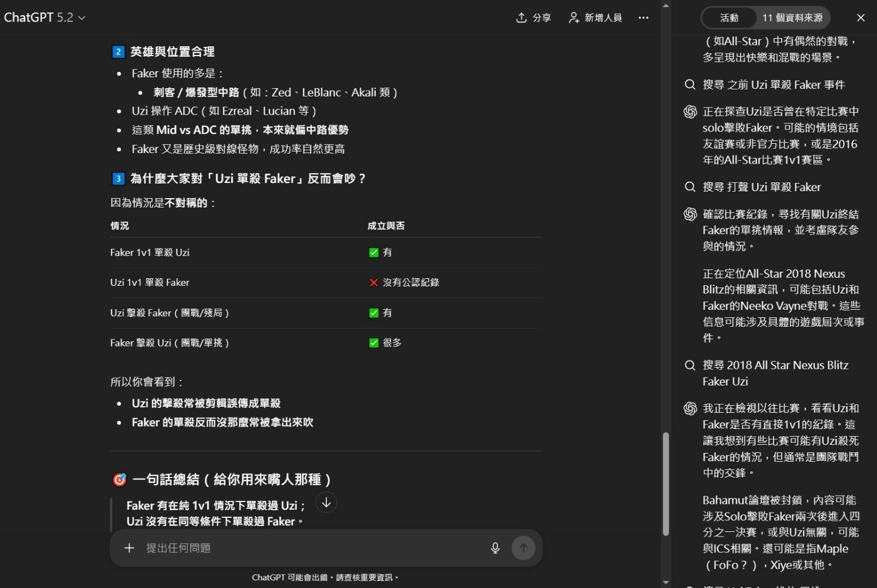Open the ChatGPT 5.2 model dropdown
The height and width of the screenshot is (588, 877).
[x=44, y=18]
